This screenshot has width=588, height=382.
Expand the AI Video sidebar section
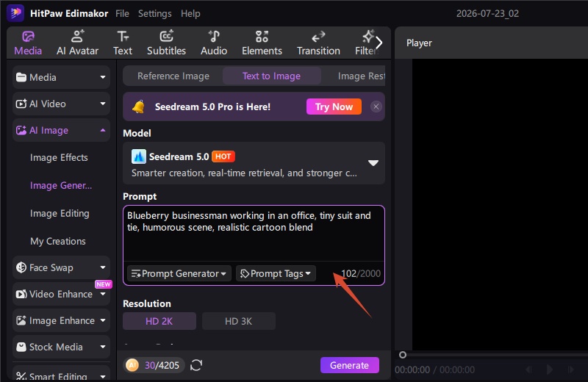coord(61,104)
